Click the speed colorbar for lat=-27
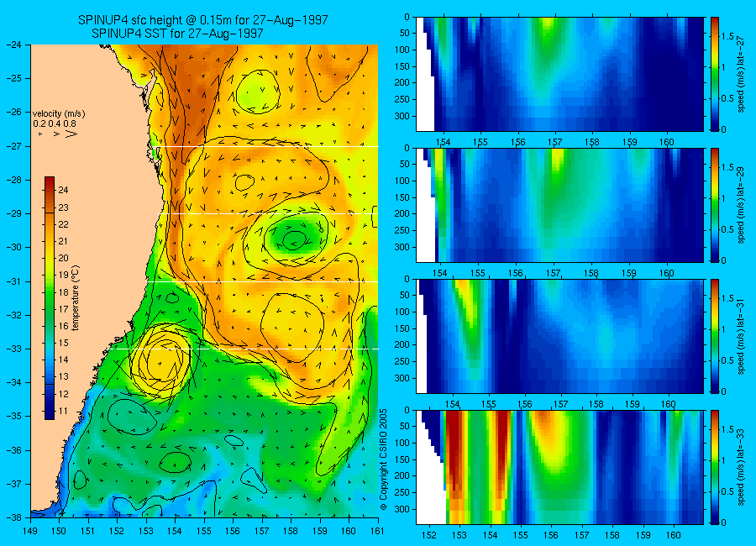 point(715,74)
